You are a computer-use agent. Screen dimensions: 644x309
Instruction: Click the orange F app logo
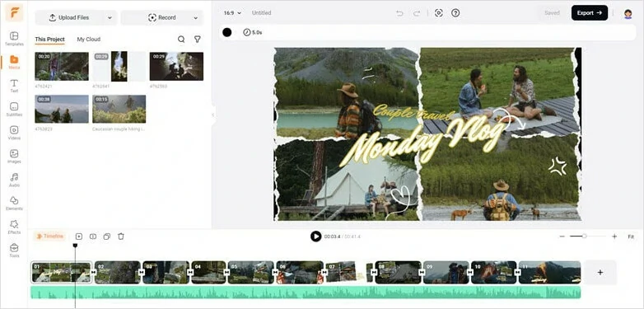(14, 12)
